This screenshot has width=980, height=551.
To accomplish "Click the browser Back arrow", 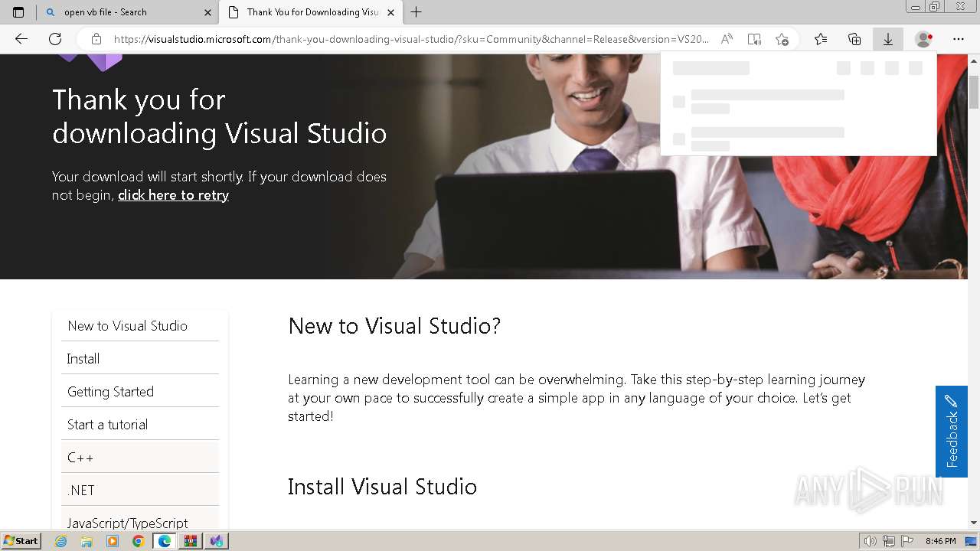I will tap(21, 39).
